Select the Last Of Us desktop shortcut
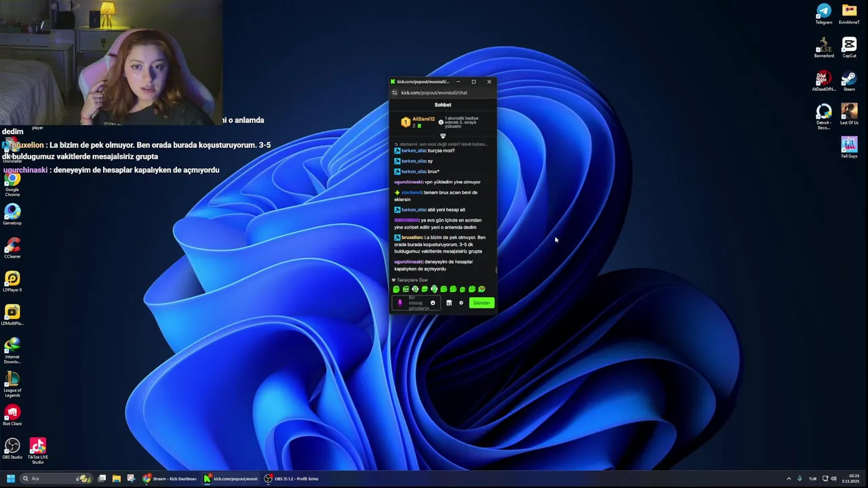The width and height of the screenshot is (868, 488). coord(849,114)
